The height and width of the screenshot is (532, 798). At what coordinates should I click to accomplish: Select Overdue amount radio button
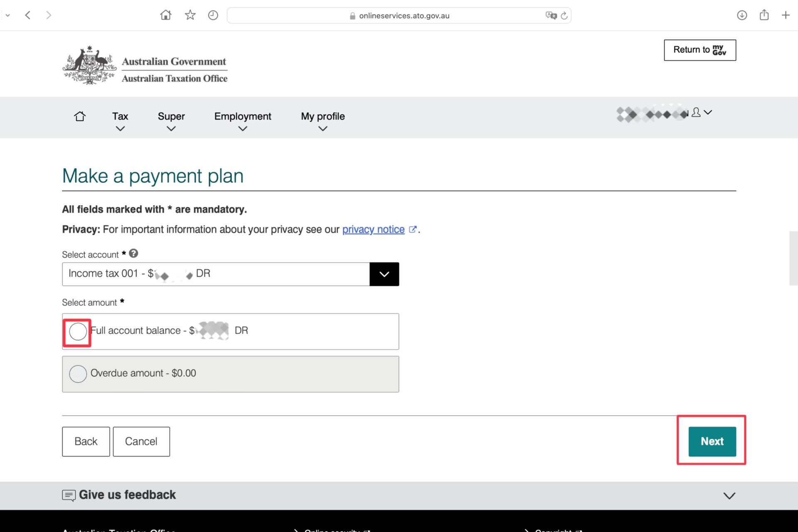click(78, 374)
